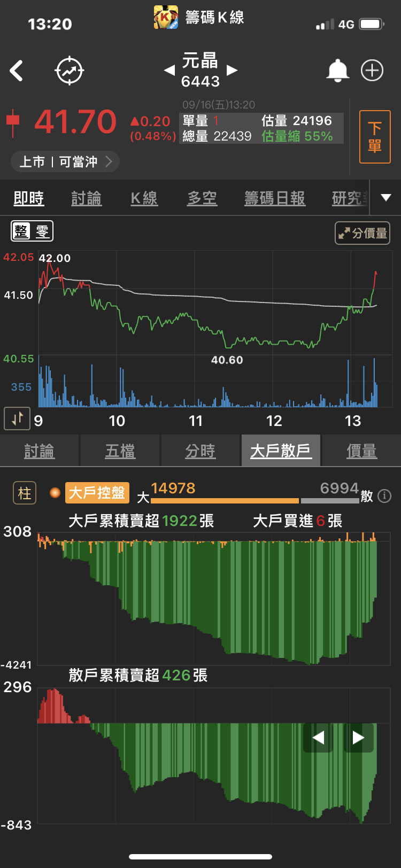Expand the chart with the 分價量 button
The width and height of the screenshot is (401, 868).
pyautogui.click(x=363, y=233)
